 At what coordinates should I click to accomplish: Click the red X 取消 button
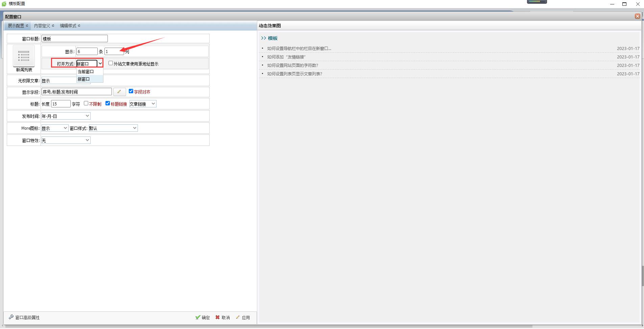point(222,318)
